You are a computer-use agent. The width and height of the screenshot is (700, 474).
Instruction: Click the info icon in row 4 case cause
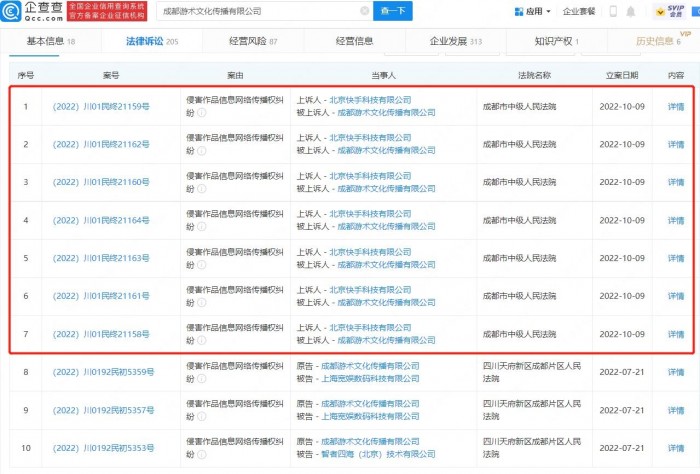[x=202, y=227]
